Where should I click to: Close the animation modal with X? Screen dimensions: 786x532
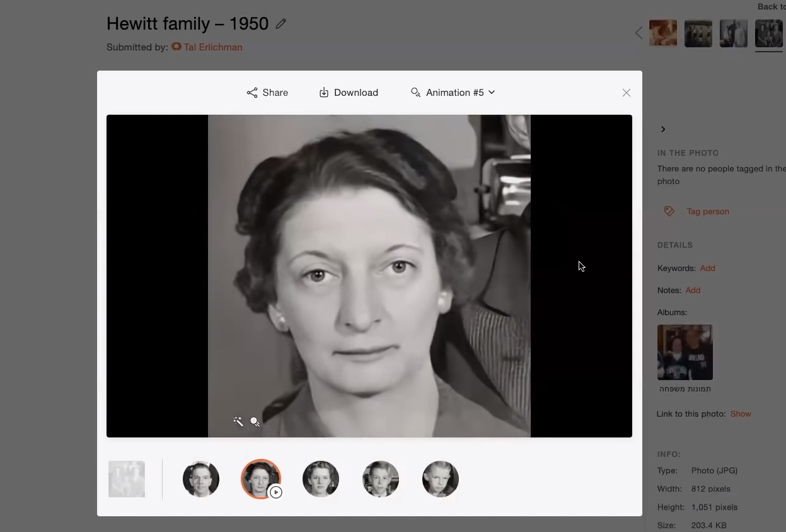pyautogui.click(x=626, y=93)
